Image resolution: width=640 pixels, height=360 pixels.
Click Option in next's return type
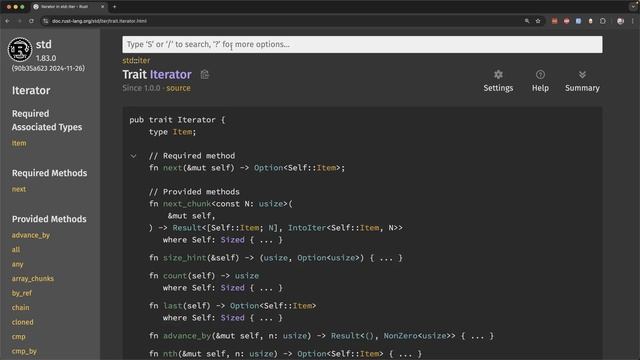click(268, 168)
